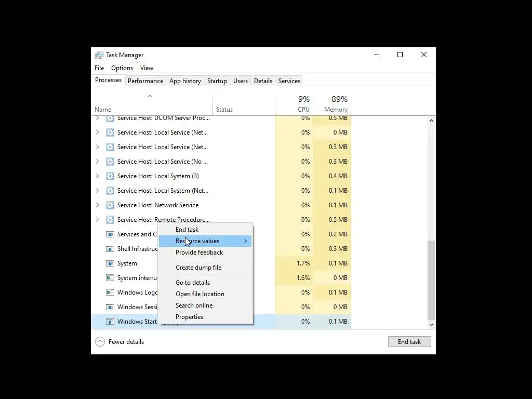Click the System interrupts process icon
The image size is (532, 399).
pyautogui.click(x=110, y=278)
